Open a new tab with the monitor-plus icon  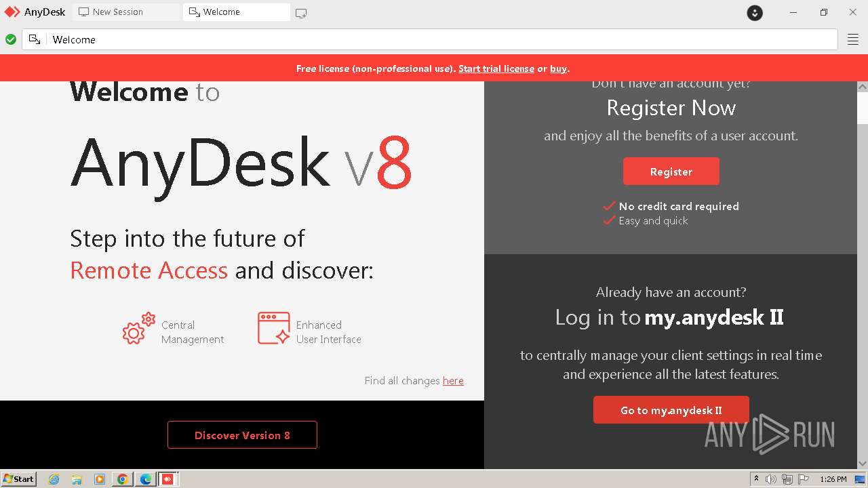[301, 13]
